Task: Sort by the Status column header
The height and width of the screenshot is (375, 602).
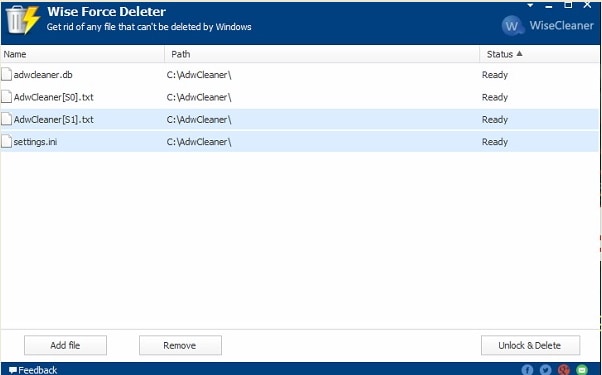Action: pyautogui.click(x=539, y=54)
